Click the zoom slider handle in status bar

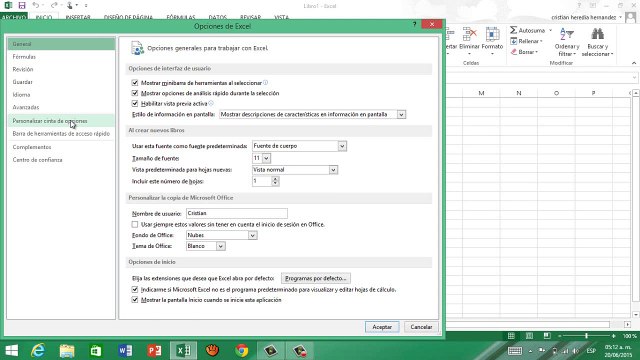pos(586,336)
